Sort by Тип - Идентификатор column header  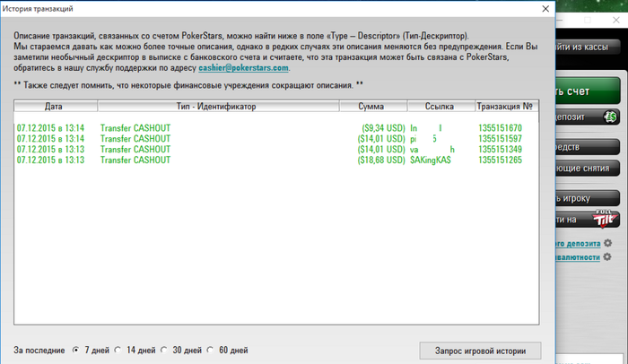pyautogui.click(x=218, y=106)
